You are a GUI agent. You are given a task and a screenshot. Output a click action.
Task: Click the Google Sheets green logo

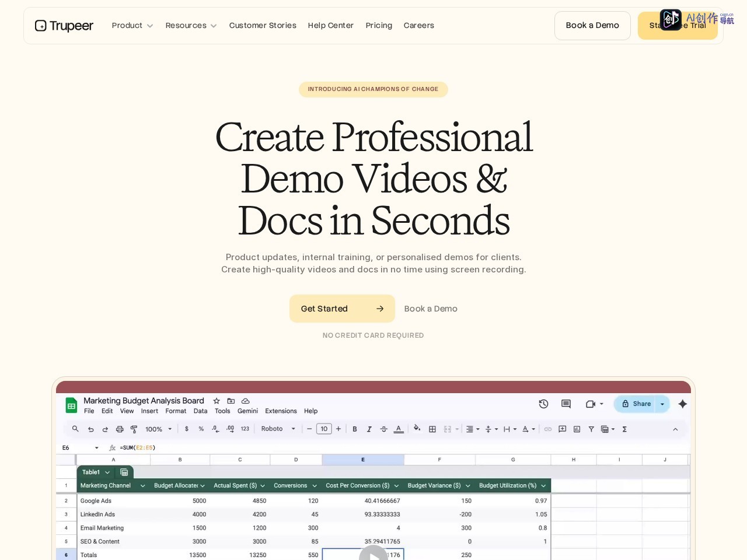tap(71, 405)
